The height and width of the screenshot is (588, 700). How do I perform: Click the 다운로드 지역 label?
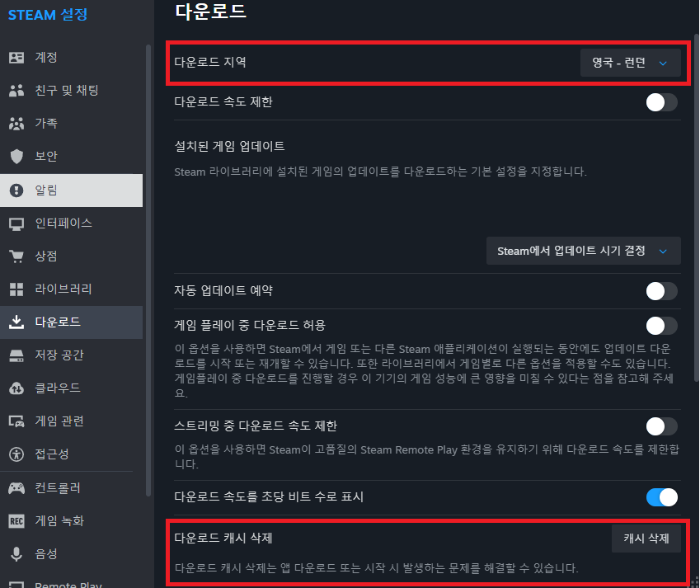click(x=210, y=62)
